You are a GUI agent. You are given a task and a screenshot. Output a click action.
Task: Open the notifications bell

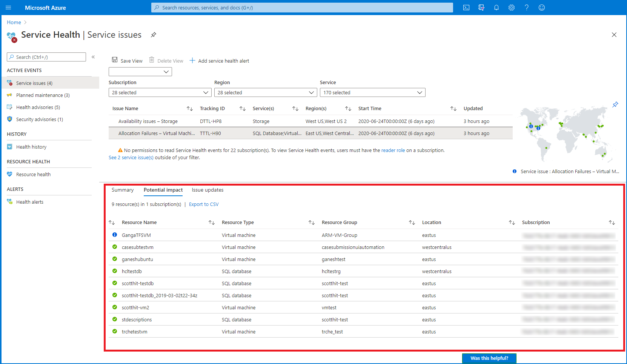496,8
